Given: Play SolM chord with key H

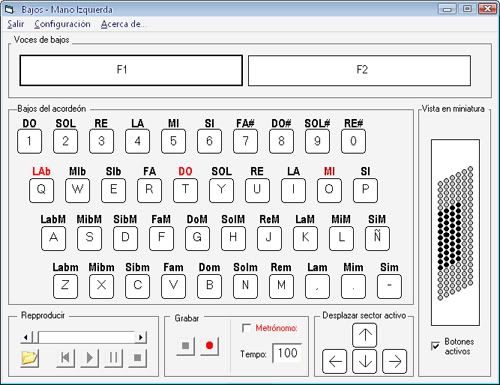Looking at the screenshot, I should (x=234, y=238).
